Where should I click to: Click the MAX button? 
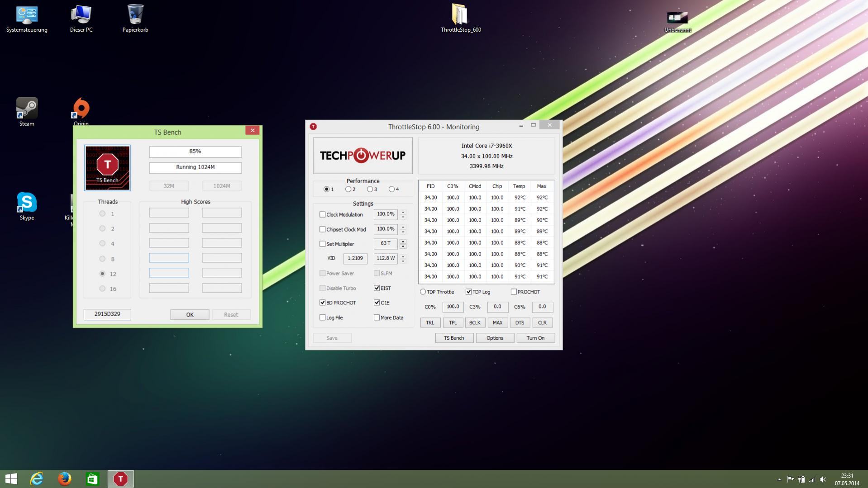tap(497, 322)
